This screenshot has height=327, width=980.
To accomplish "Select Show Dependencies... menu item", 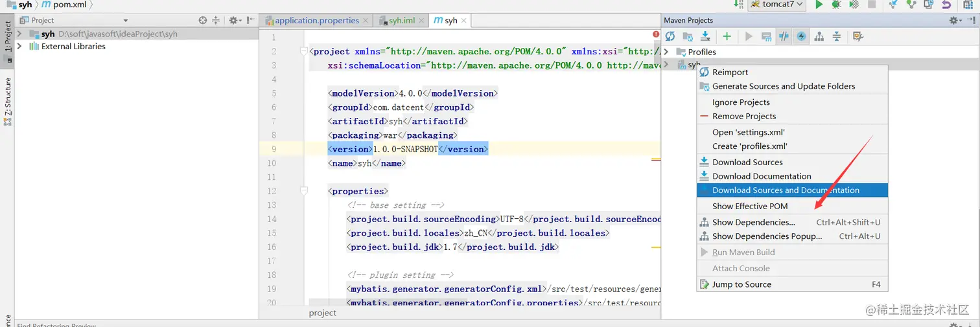I will coord(792,222).
